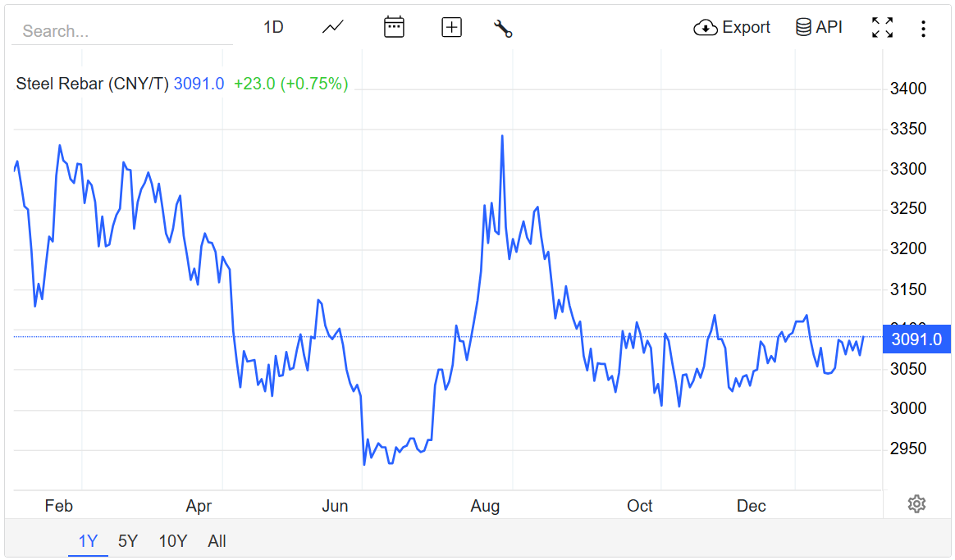
Task: Click the 3091.0 current price tag
Action: tap(916, 339)
